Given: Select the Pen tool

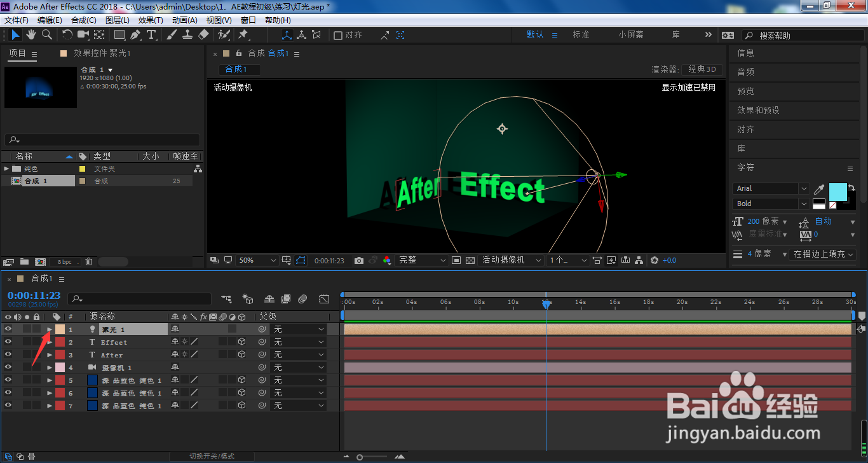Looking at the screenshot, I should point(135,34).
